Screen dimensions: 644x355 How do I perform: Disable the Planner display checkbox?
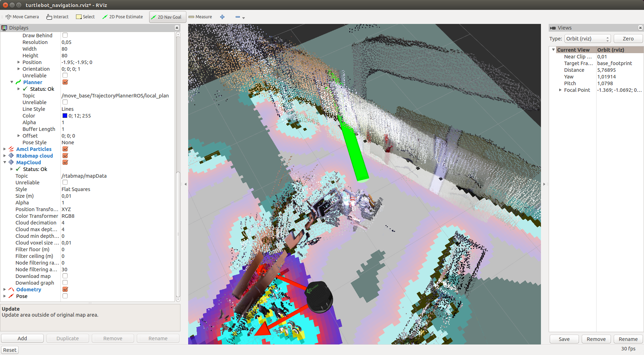coord(65,82)
